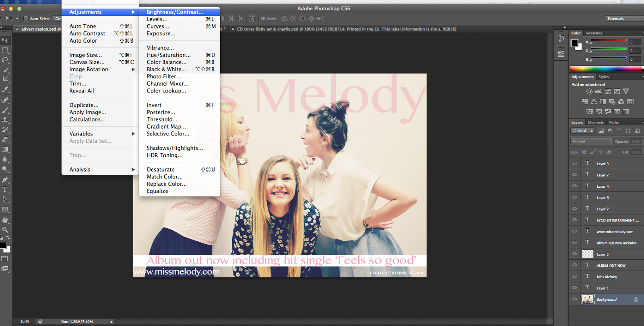Hide the Background layer
644x326 pixels.
(x=574, y=299)
